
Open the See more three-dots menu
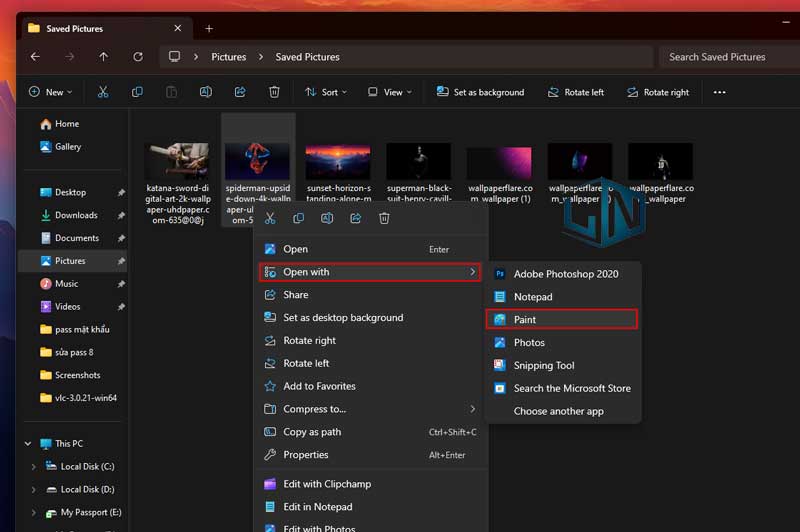point(719,92)
